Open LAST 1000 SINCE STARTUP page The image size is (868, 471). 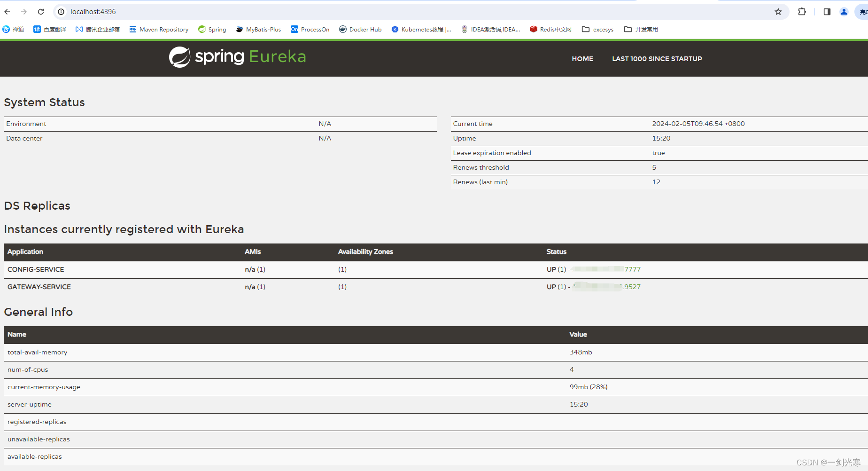point(657,59)
